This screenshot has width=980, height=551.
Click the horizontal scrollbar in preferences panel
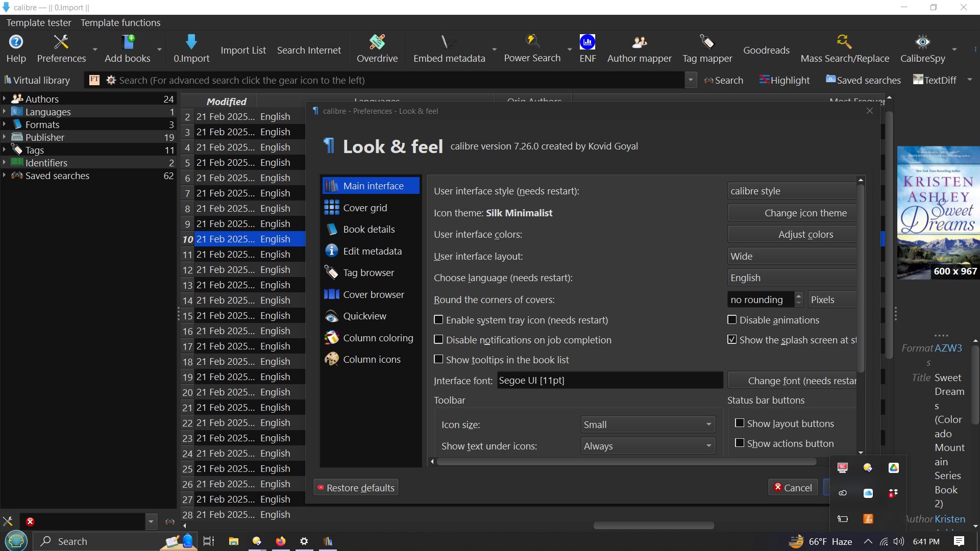[626, 462]
